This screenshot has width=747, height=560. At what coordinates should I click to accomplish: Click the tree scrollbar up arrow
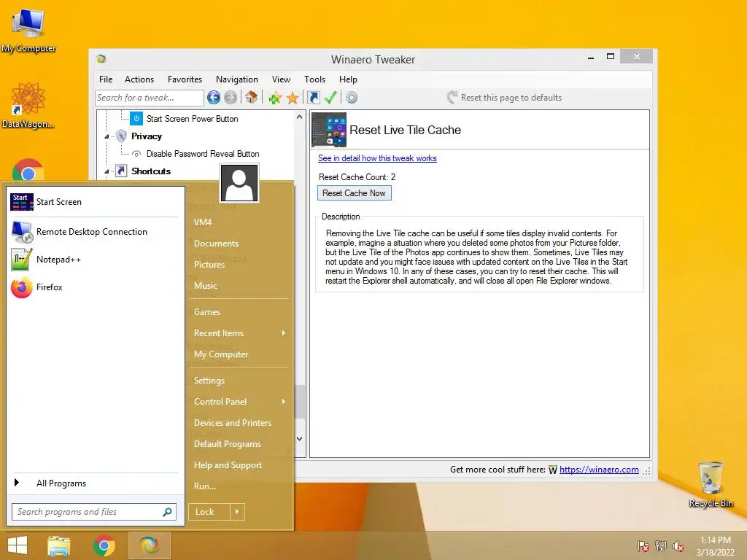point(299,117)
